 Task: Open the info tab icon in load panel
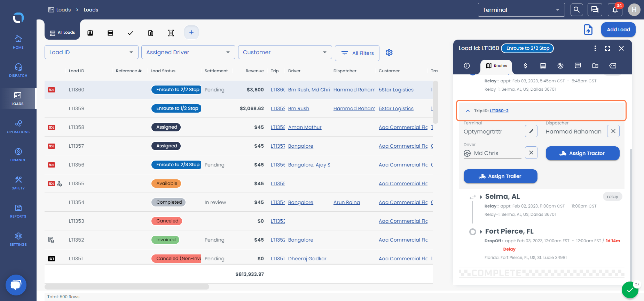point(467,66)
